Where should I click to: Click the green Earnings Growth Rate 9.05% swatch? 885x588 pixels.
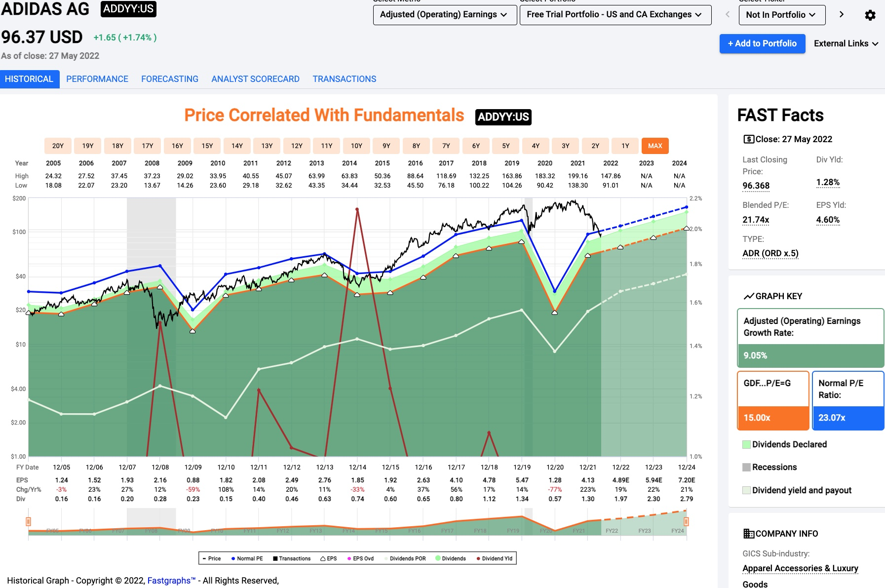click(x=810, y=355)
